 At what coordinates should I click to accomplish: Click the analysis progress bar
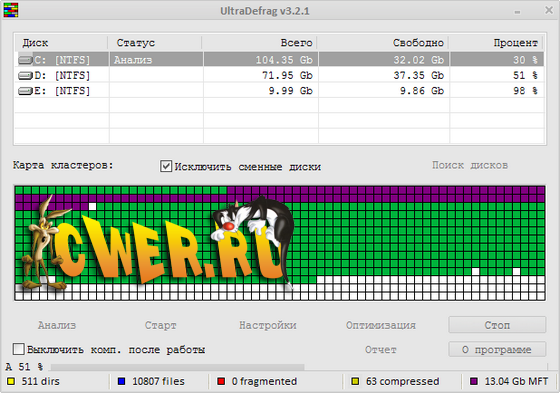click(299, 367)
